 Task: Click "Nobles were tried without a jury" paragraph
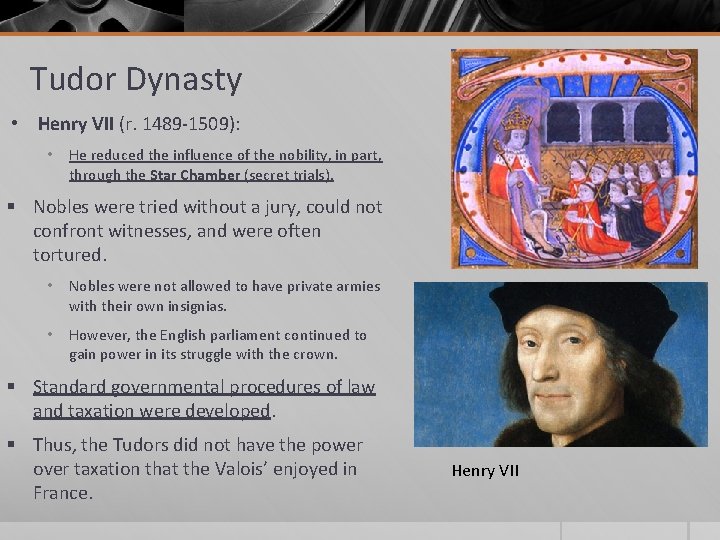(208, 231)
